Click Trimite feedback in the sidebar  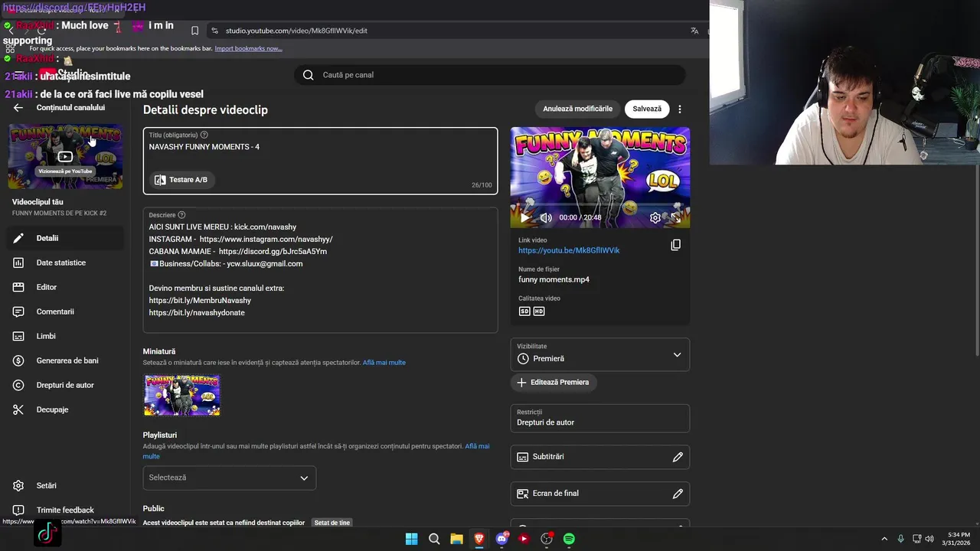click(x=65, y=510)
